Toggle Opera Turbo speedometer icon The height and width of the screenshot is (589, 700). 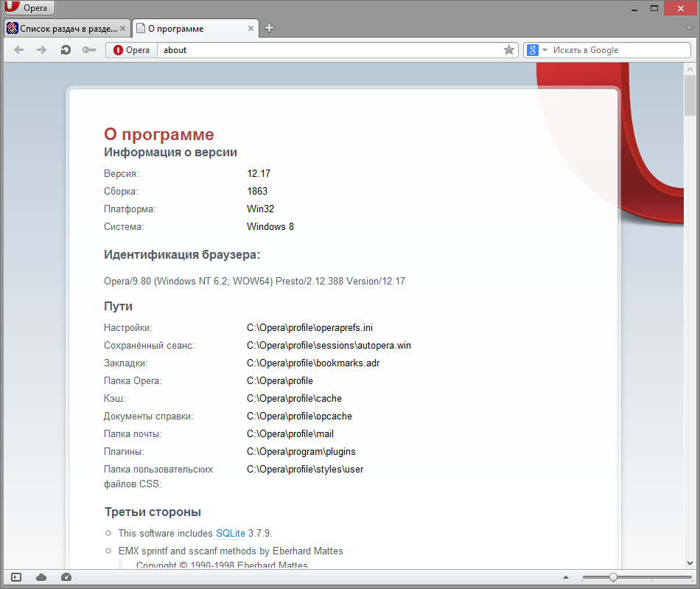point(66,577)
